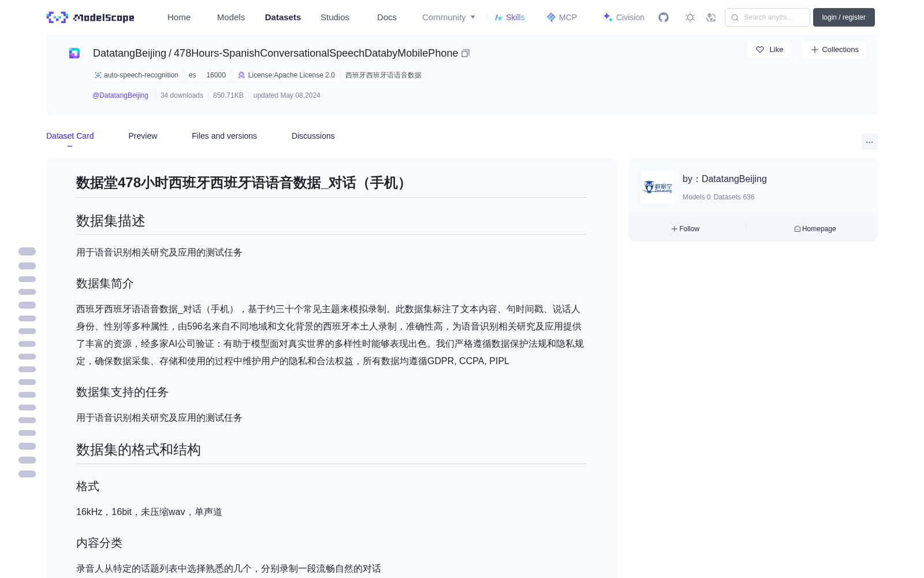
Task: Click the DatatangBeijing namespace in title
Action: [129, 53]
